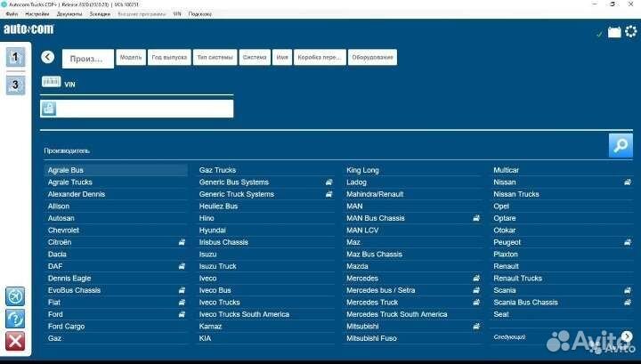Switch to the Произ... tab

click(88, 59)
